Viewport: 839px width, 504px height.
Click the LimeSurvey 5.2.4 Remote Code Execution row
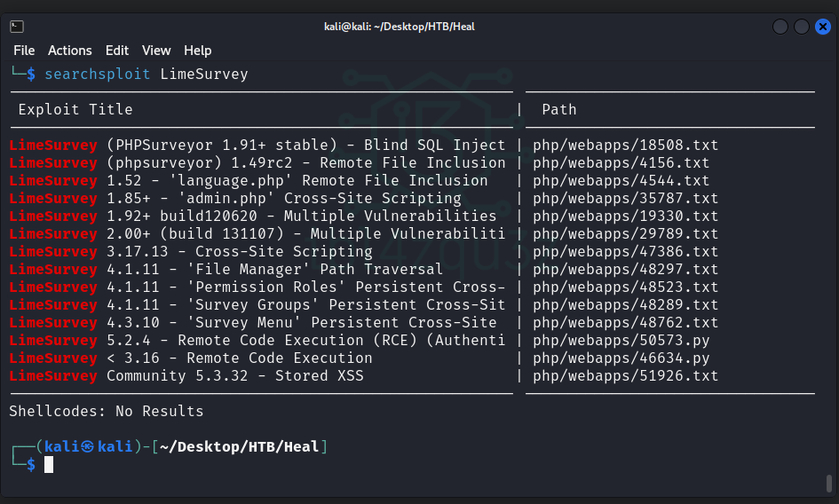click(257, 341)
